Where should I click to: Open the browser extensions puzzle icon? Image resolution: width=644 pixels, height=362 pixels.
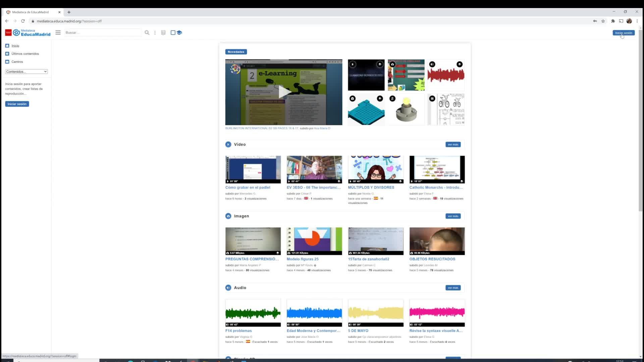[x=613, y=21]
